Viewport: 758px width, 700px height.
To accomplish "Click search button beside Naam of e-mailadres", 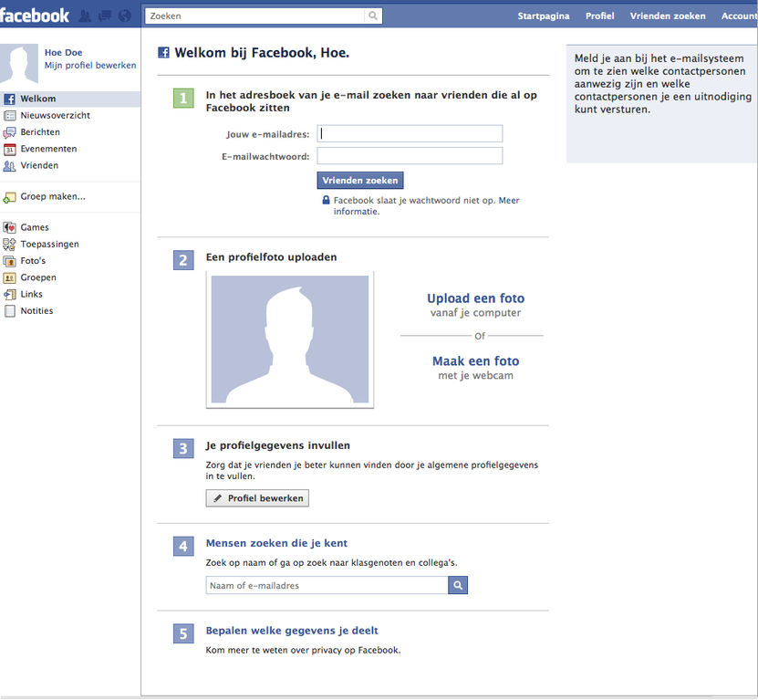I will tap(458, 585).
